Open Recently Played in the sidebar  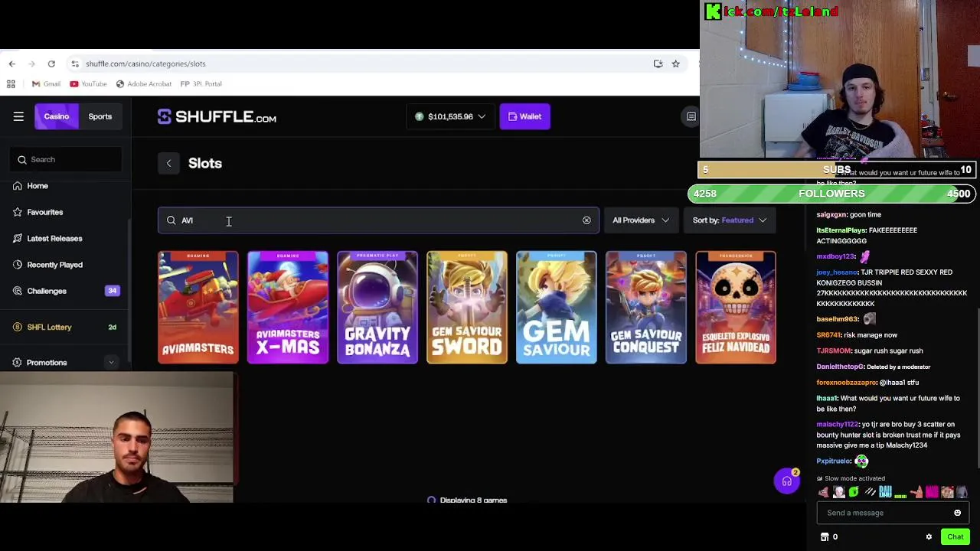coord(54,265)
